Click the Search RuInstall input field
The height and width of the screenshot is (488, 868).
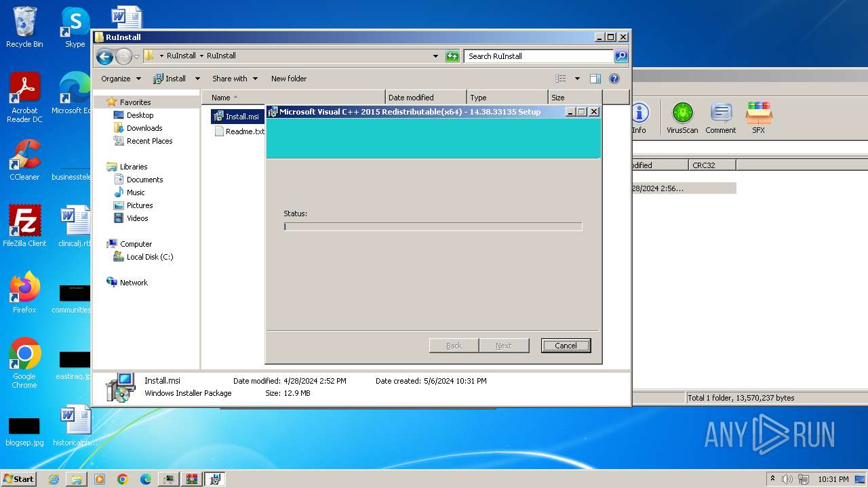(539, 56)
